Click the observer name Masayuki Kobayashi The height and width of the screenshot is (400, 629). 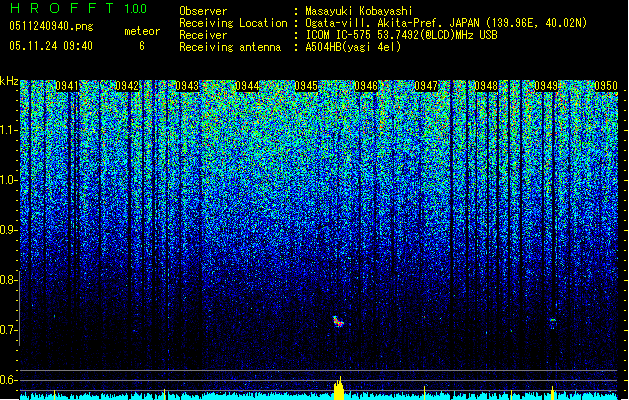358,11
